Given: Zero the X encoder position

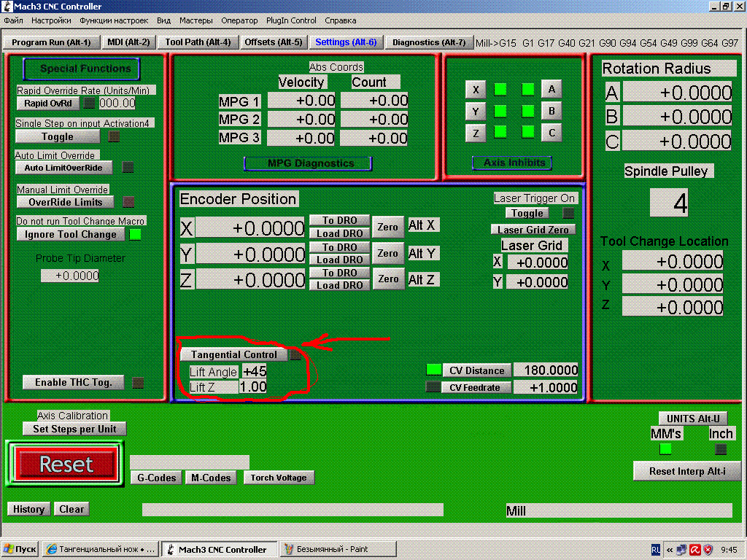Looking at the screenshot, I should [x=387, y=227].
